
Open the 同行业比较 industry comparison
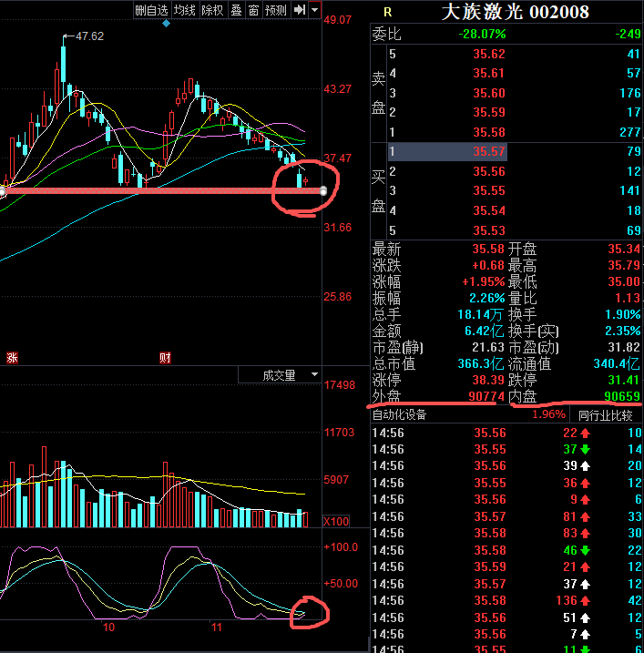606,414
